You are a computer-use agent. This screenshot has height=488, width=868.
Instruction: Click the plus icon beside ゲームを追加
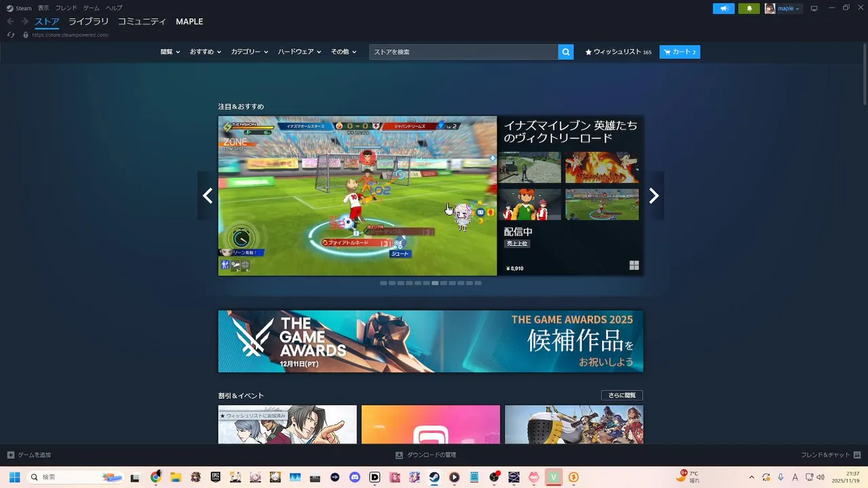pos(11,455)
